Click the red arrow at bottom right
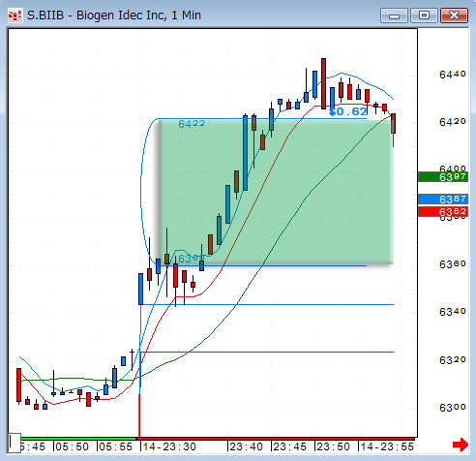The image size is (476, 461). point(461,445)
